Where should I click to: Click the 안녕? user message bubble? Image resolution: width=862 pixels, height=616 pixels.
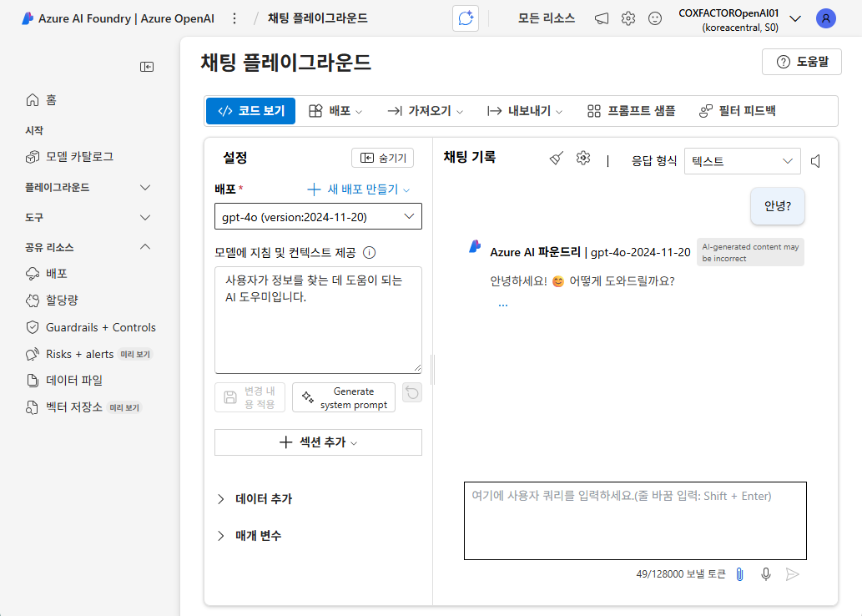(x=778, y=206)
